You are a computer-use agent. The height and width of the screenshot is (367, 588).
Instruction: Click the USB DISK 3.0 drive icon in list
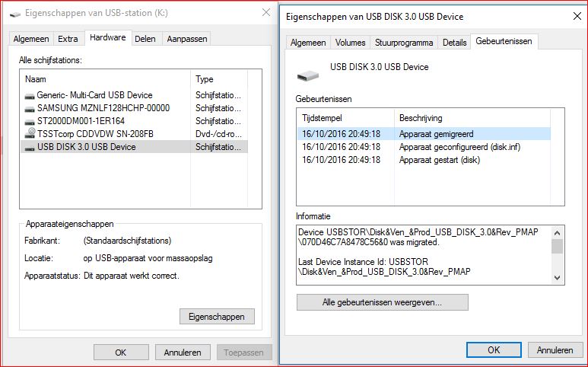click(30, 146)
